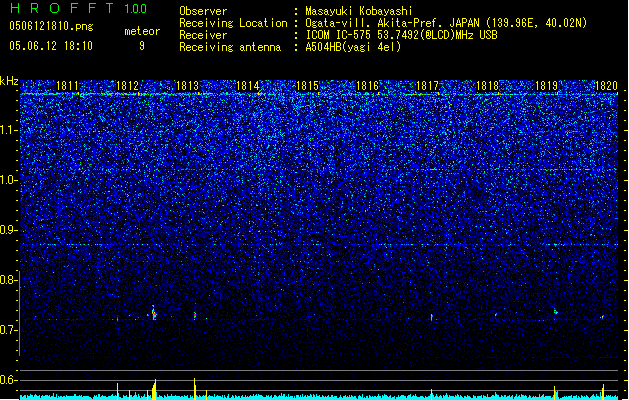This screenshot has width=629, height=400.
Task: Click the kHz axis unit label
Action: 9,81
